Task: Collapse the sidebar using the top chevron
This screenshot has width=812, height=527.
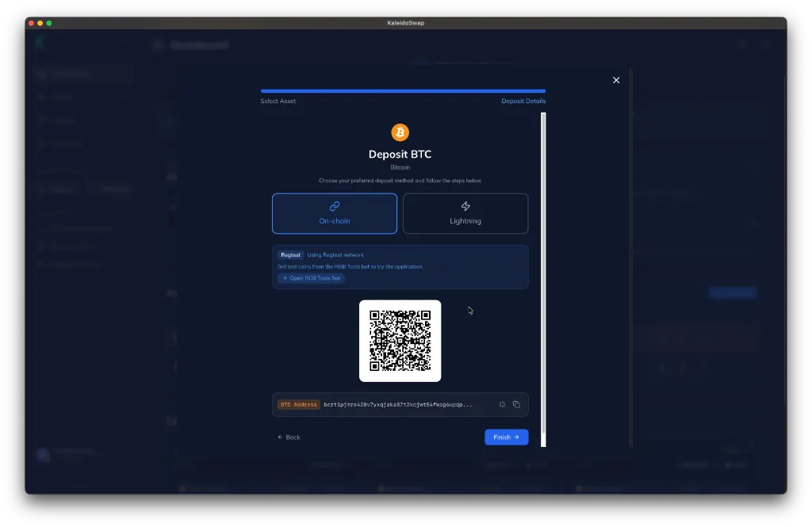Action: pyautogui.click(x=124, y=40)
